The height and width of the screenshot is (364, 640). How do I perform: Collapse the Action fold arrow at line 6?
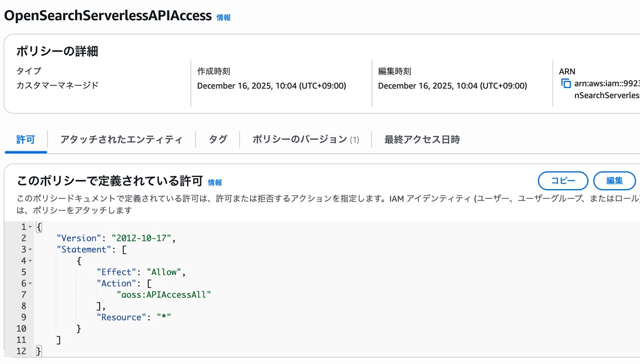(30, 284)
